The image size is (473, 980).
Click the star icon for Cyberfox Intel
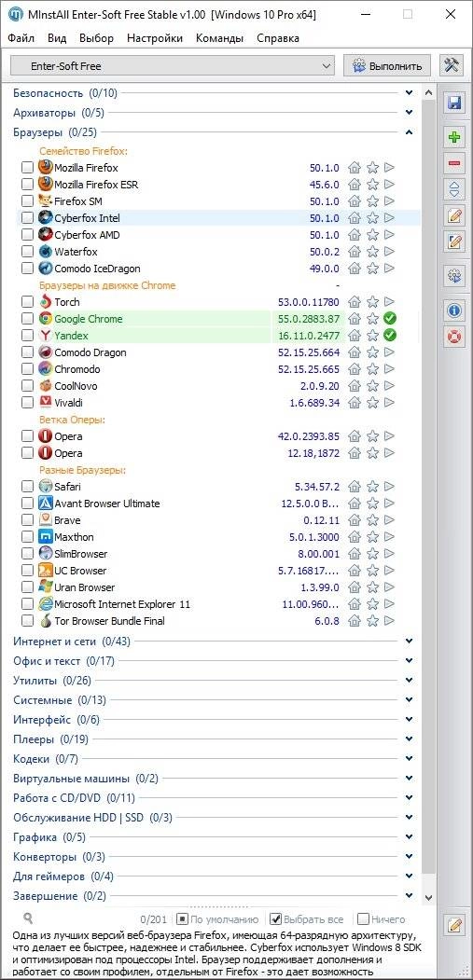372,217
